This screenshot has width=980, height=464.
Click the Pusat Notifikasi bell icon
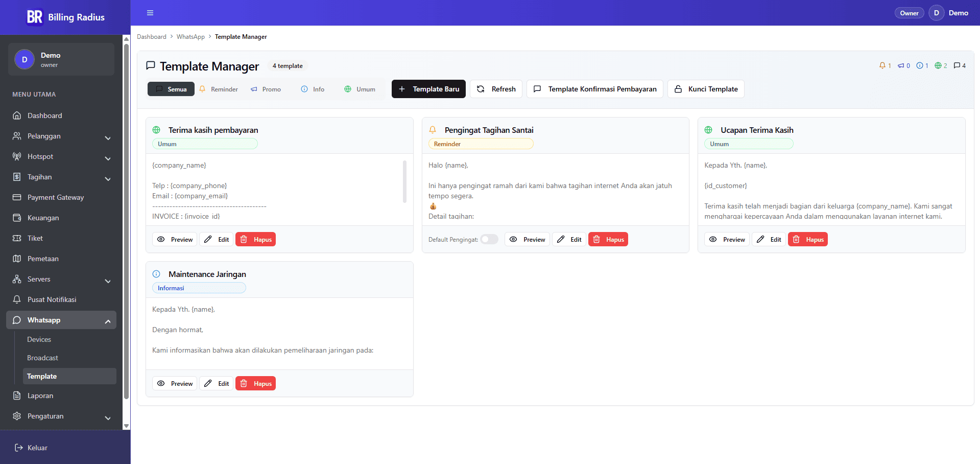(x=17, y=299)
